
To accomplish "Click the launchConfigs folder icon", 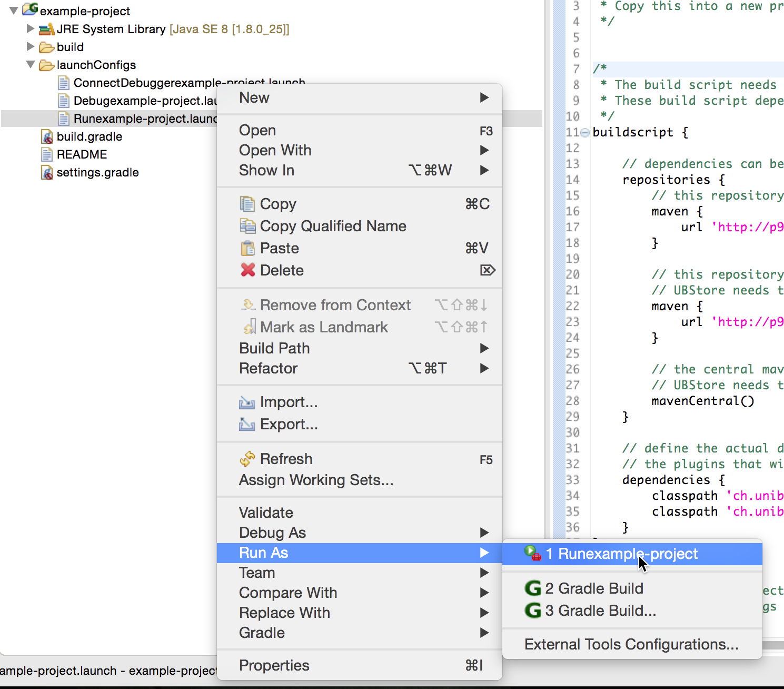I will pyautogui.click(x=47, y=65).
